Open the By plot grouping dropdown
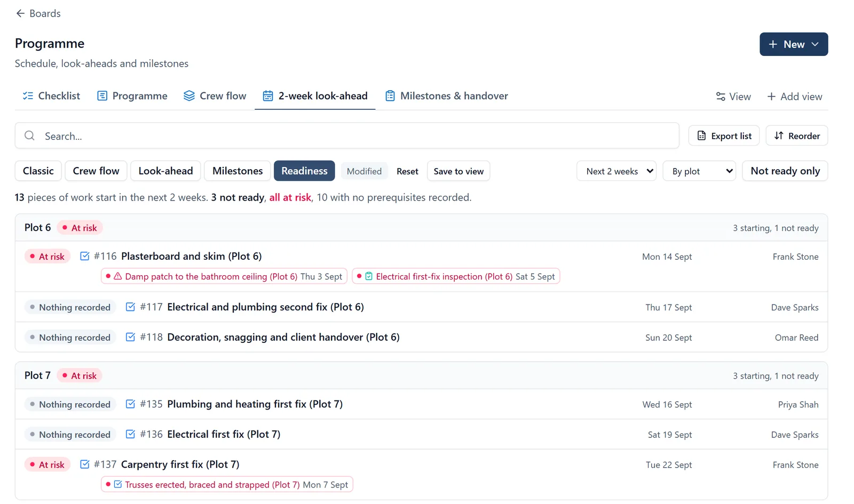 tap(699, 171)
